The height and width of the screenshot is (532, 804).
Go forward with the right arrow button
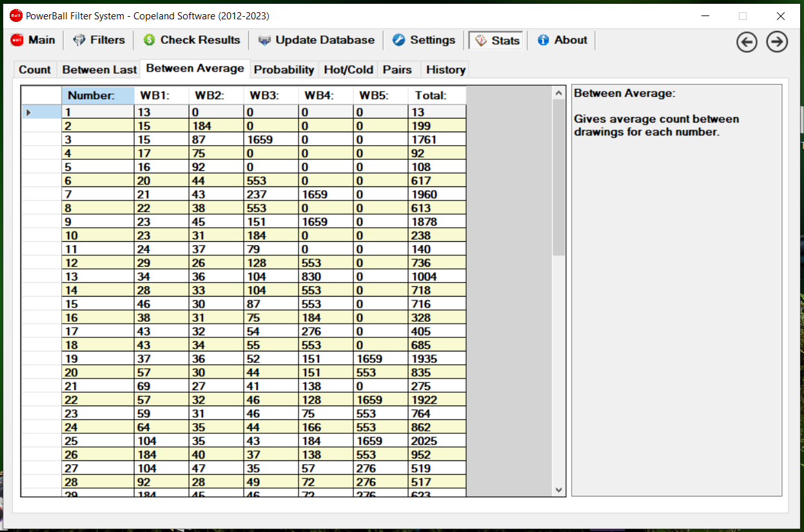(x=777, y=42)
